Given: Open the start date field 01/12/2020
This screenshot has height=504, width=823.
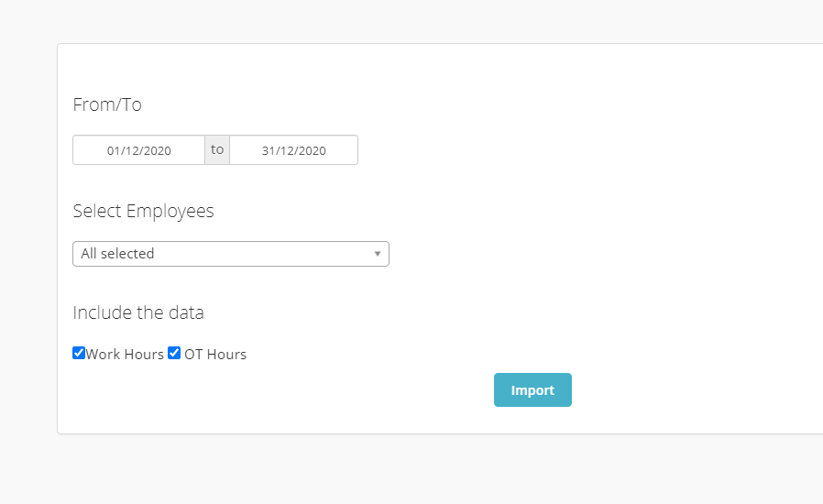Looking at the screenshot, I should click(x=138, y=150).
